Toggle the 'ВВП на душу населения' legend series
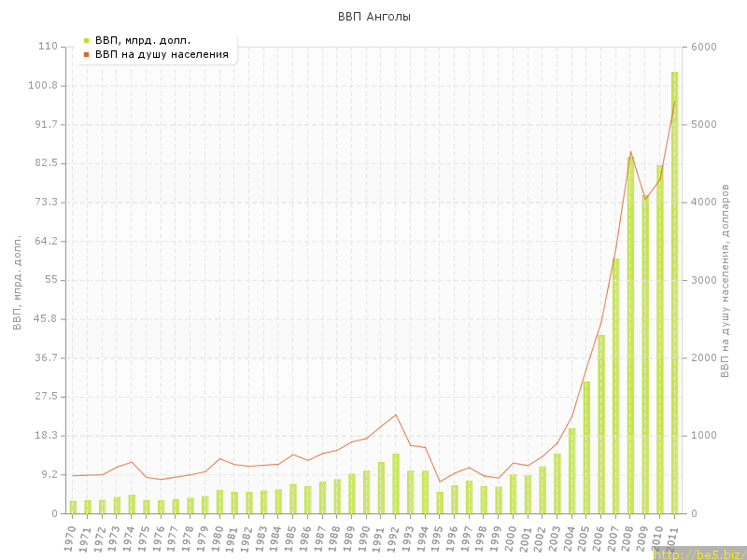747x560 pixels. 162,54
